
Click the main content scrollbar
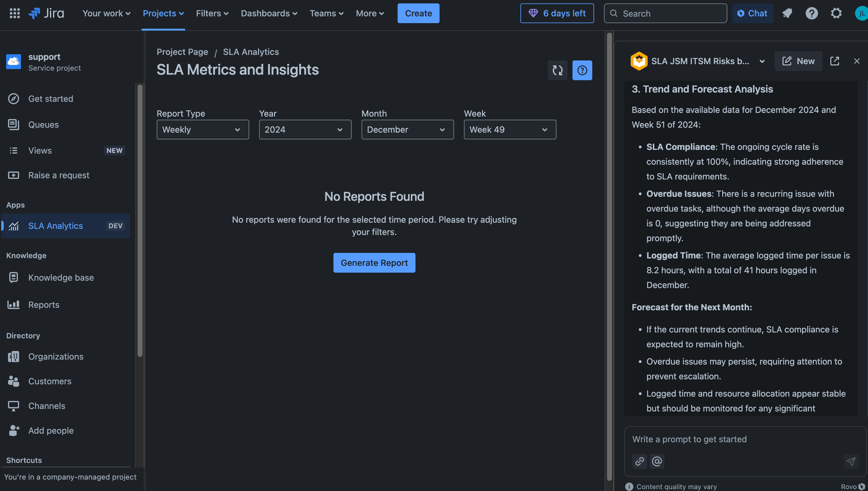(609, 256)
